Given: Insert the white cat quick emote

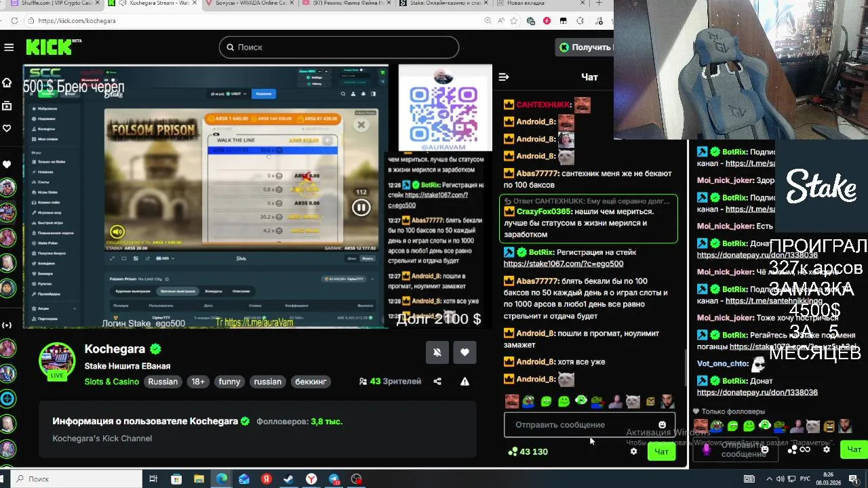Looking at the screenshot, I should click(x=633, y=402).
